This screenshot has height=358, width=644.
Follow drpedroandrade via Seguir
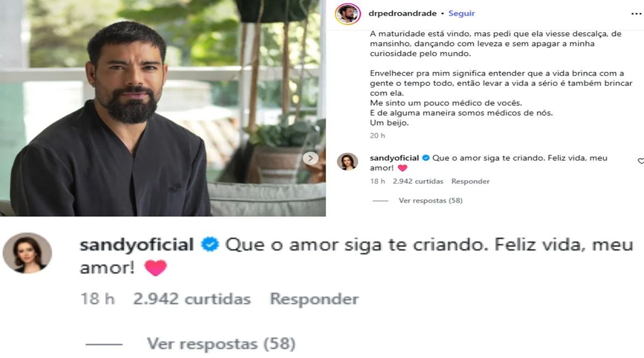[461, 13]
